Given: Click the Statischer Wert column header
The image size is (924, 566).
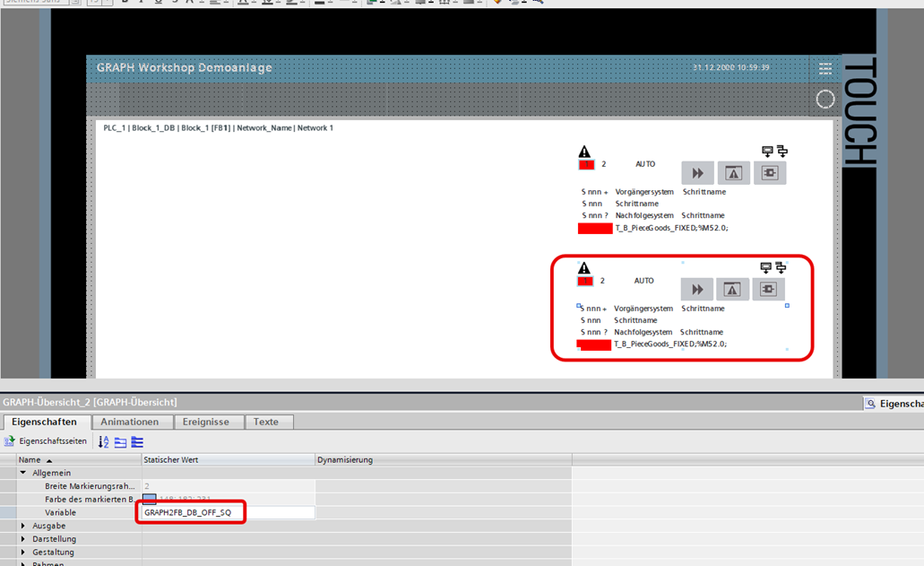Looking at the screenshot, I should point(228,460).
